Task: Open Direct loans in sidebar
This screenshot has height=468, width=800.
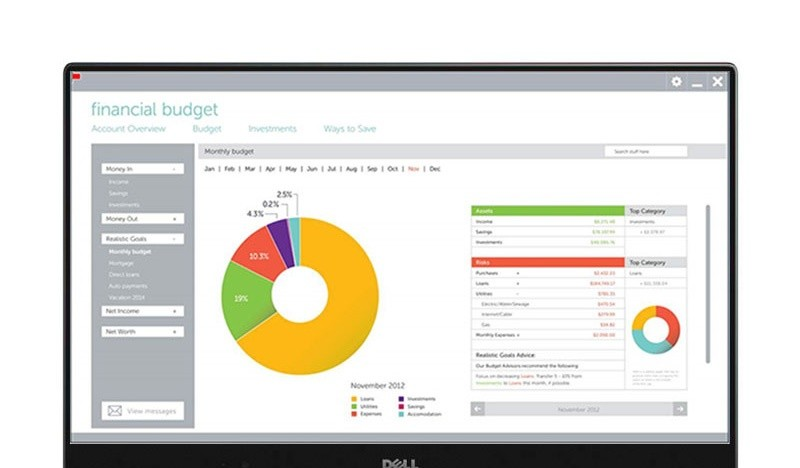Action: tap(124, 275)
